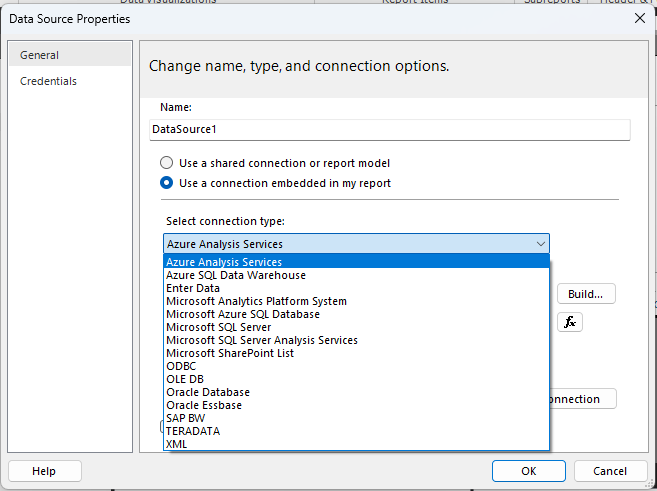Pick Microsoft SQL Server Analysis Services
The image size is (657, 491).
tap(356, 340)
